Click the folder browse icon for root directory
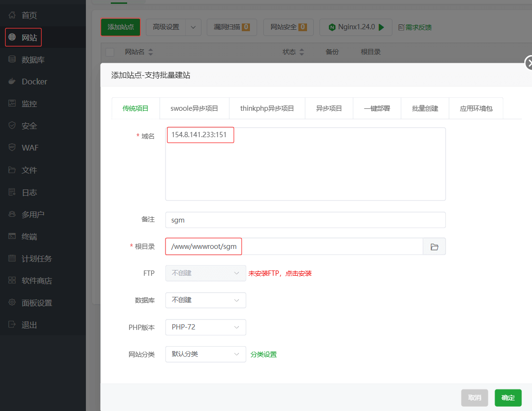This screenshot has width=532, height=411. pos(434,247)
